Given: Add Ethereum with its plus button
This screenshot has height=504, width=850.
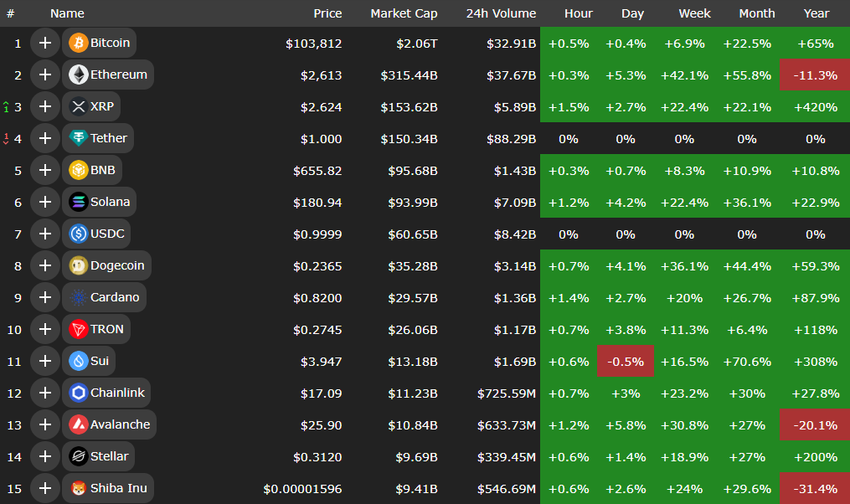Looking at the screenshot, I should [x=45, y=75].
